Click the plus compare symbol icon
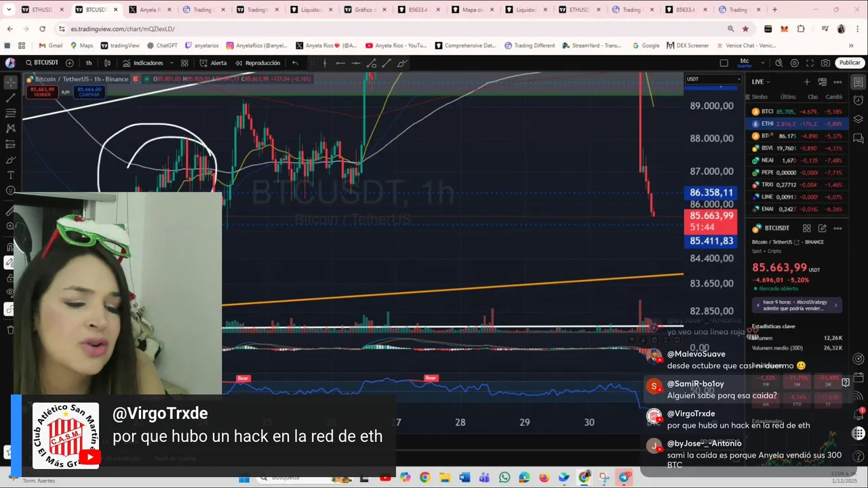The width and height of the screenshot is (868, 488). (70, 63)
